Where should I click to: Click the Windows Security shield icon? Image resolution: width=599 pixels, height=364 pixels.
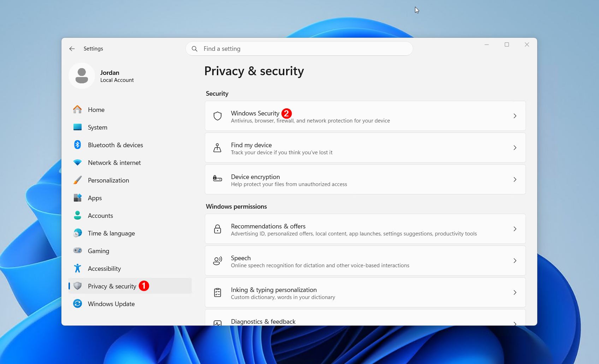point(218,116)
